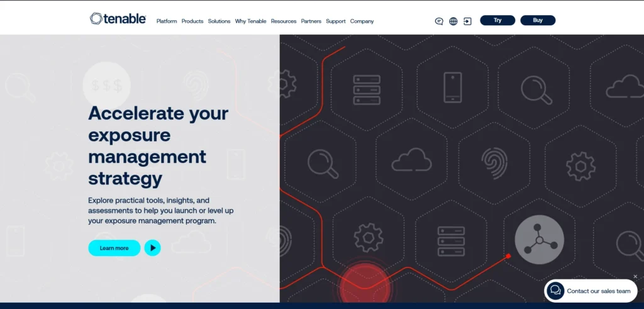Click the Try button
This screenshot has width=644, height=309.
[x=497, y=20]
